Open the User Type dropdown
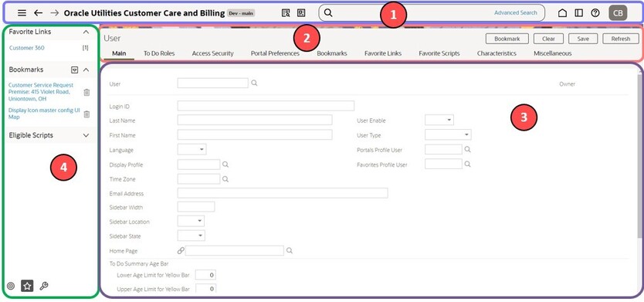Image resolution: width=644 pixels, height=302 pixels. coord(448,134)
